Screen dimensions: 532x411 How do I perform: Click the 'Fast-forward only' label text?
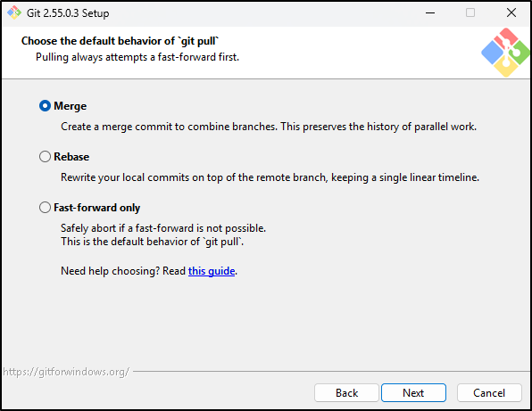pos(96,208)
